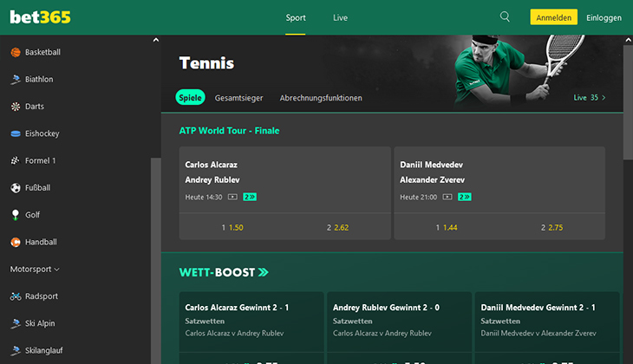Click the Skilanglauf skier icon

tap(16, 351)
